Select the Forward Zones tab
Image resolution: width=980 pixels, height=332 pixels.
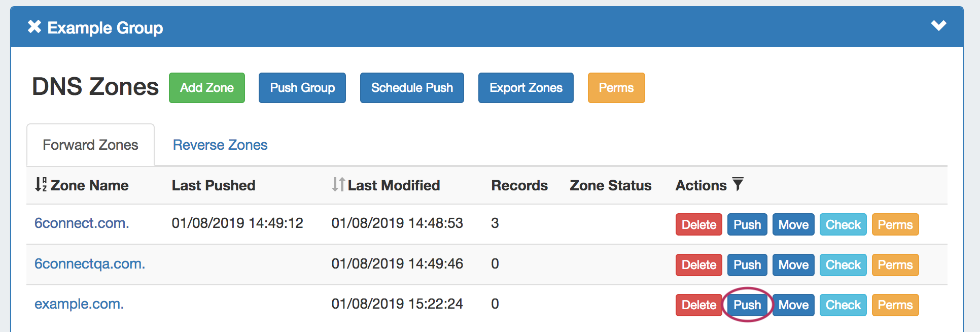coord(90,145)
